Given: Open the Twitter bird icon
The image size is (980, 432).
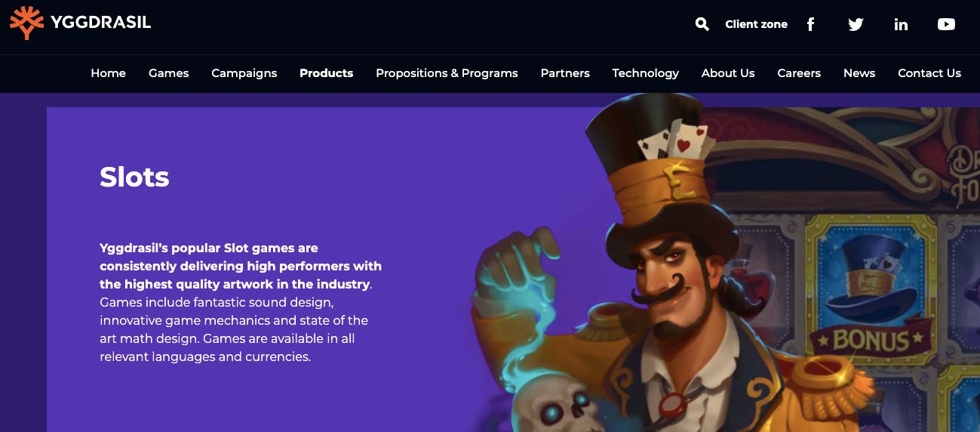Looking at the screenshot, I should tap(856, 24).
